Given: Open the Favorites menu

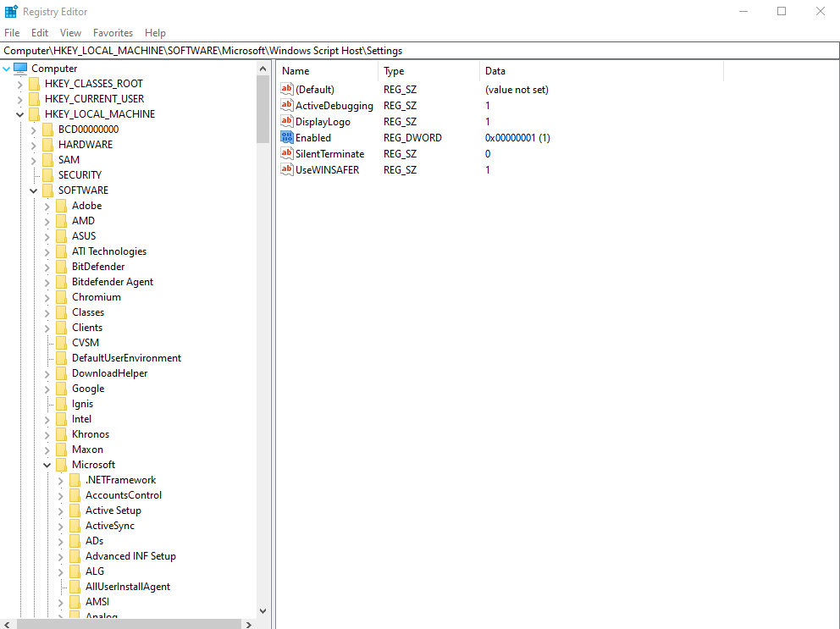Looking at the screenshot, I should [113, 33].
